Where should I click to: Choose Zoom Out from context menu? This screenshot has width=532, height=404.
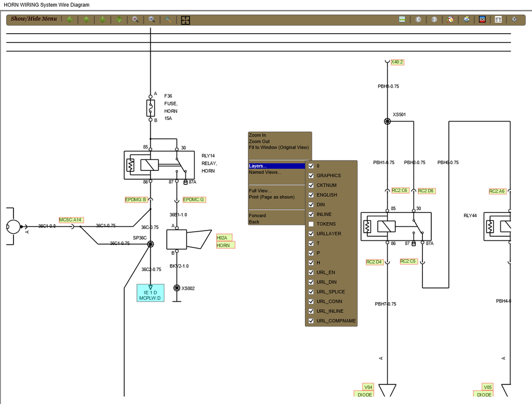pyautogui.click(x=259, y=141)
